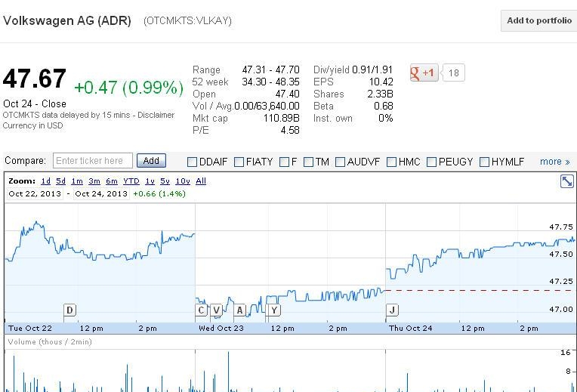The height and width of the screenshot is (392, 577).
Task: Click the EPS value 10.42
Action: tap(381, 82)
